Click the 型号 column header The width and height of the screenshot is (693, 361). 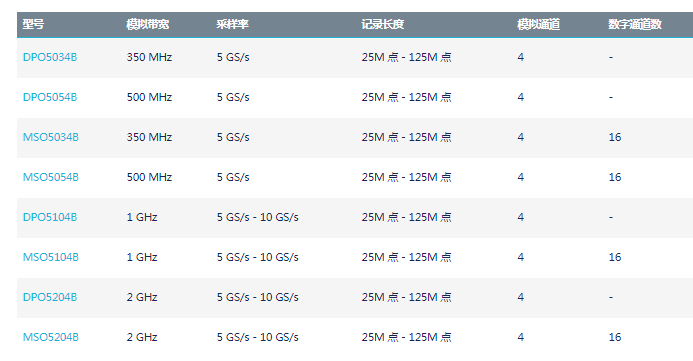(x=34, y=24)
